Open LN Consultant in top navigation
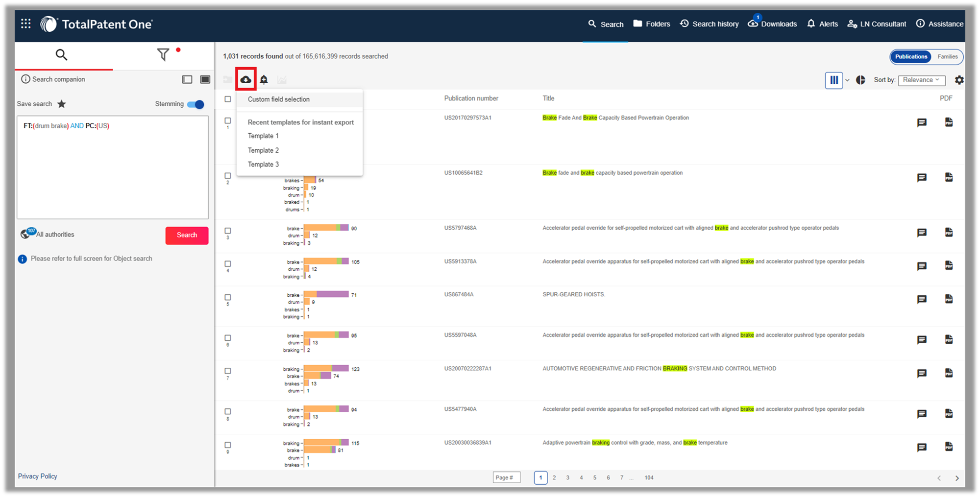Viewport: 980px width, 497px height. pyautogui.click(x=877, y=24)
